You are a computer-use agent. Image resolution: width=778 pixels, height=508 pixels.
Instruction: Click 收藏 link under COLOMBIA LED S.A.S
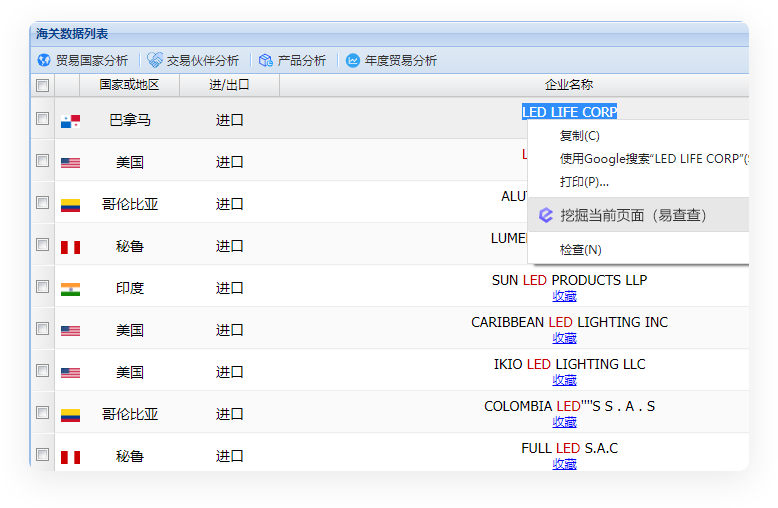(x=564, y=422)
